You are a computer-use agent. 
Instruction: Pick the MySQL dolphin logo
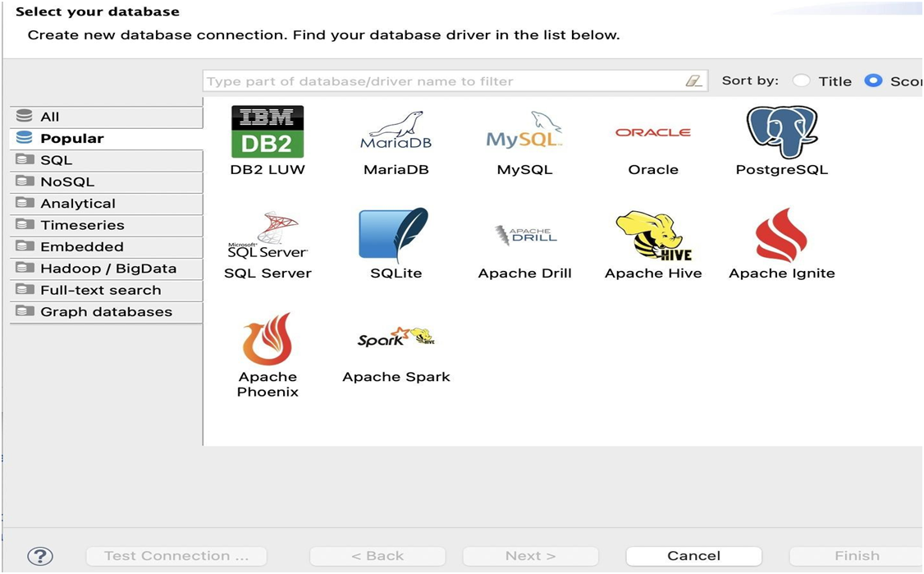click(x=524, y=129)
